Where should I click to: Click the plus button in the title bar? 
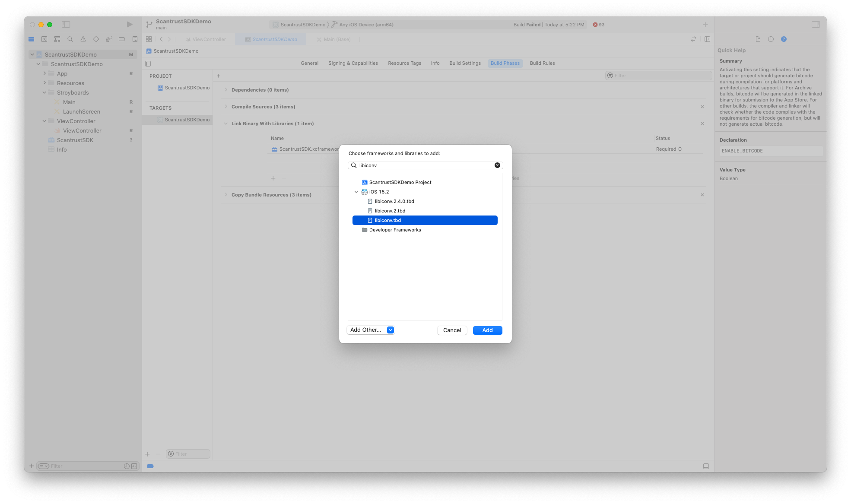[x=705, y=25]
